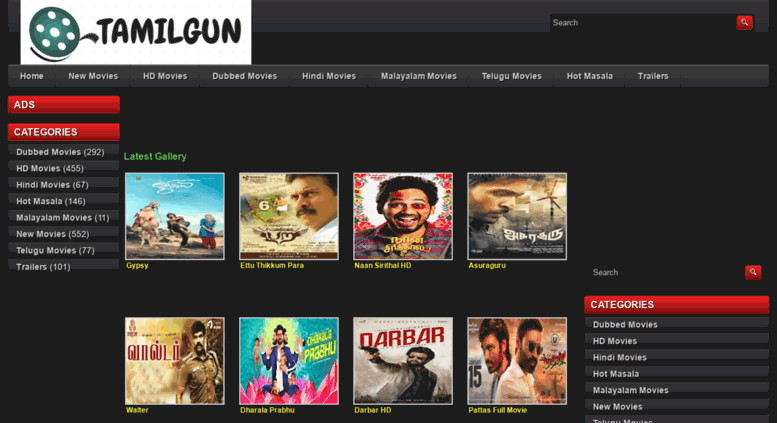Open the Darbar HD movie poster

(403, 361)
